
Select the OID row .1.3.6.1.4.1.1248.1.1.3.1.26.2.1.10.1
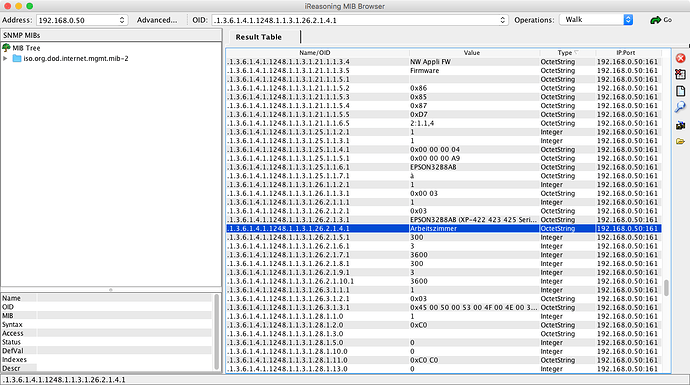tap(444, 281)
